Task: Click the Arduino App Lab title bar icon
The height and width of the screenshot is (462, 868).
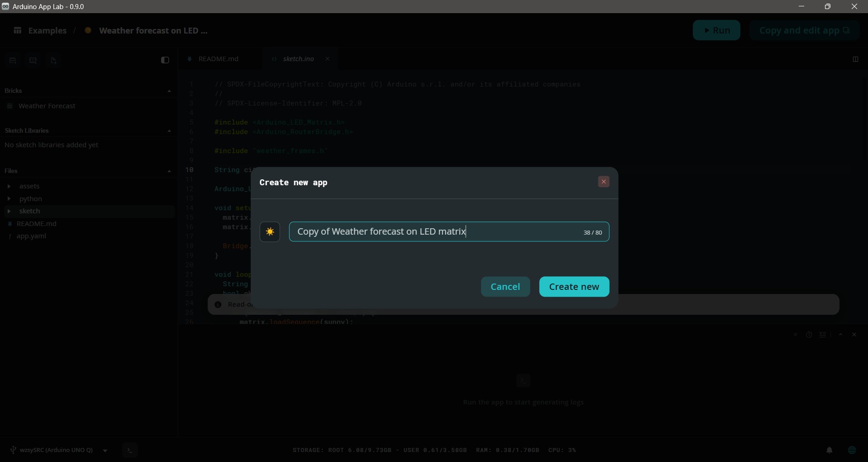Action: (x=5, y=6)
